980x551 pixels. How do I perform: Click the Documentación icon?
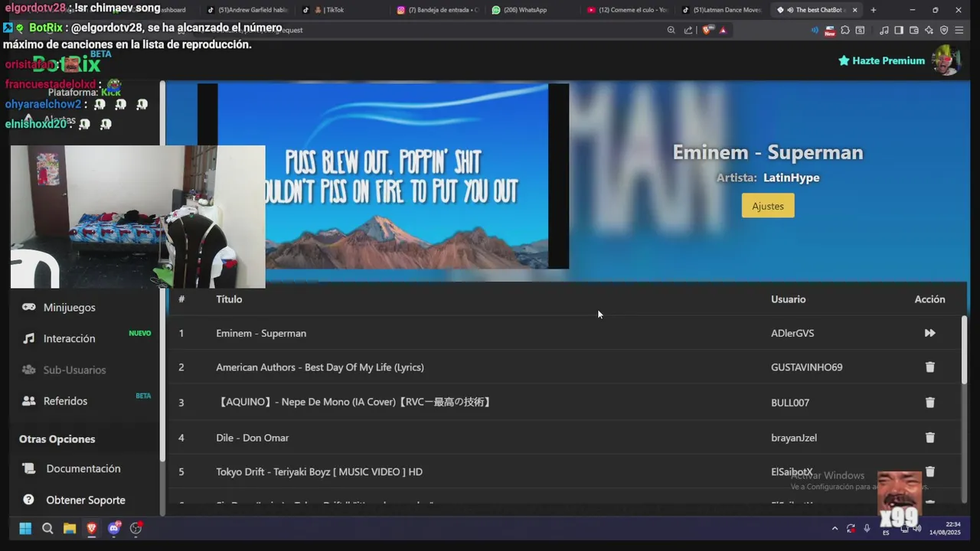28,468
